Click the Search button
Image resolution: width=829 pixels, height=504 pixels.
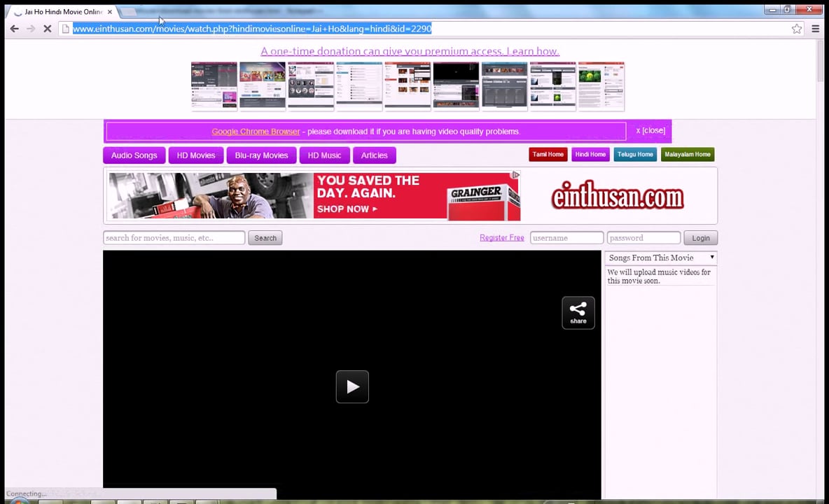(x=265, y=238)
